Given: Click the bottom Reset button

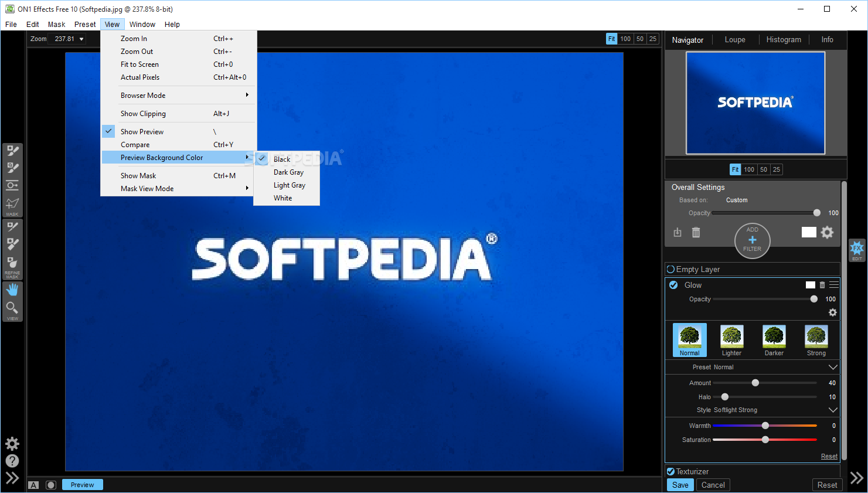Looking at the screenshot, I should tap(827, 485).
